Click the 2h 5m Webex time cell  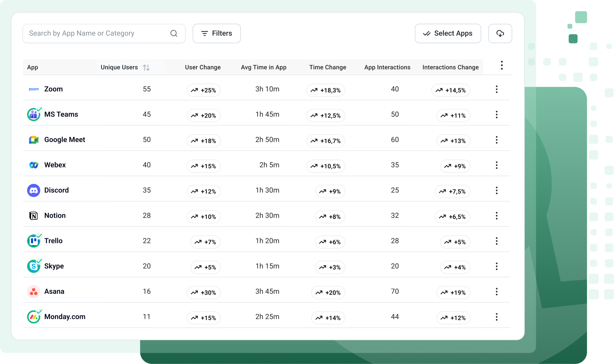tap(269, 165)
